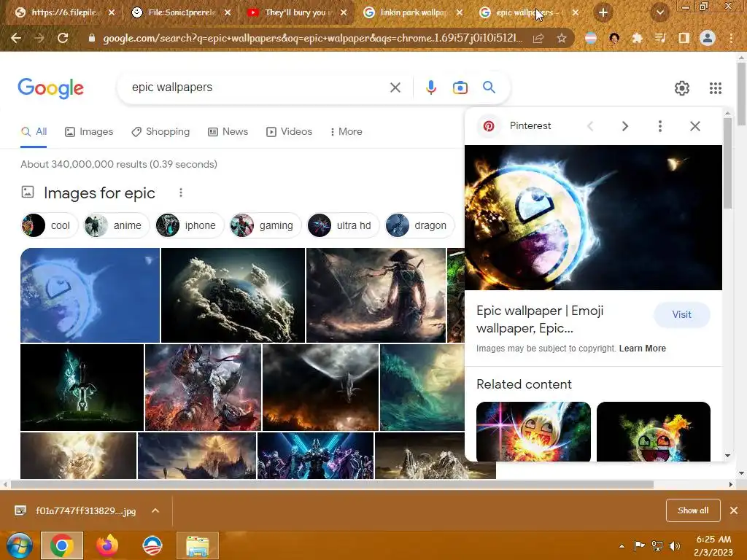This screenshot has height=560, width=747.
Task: Submit search with the magnifying glass icon
Action: [489, 87]
